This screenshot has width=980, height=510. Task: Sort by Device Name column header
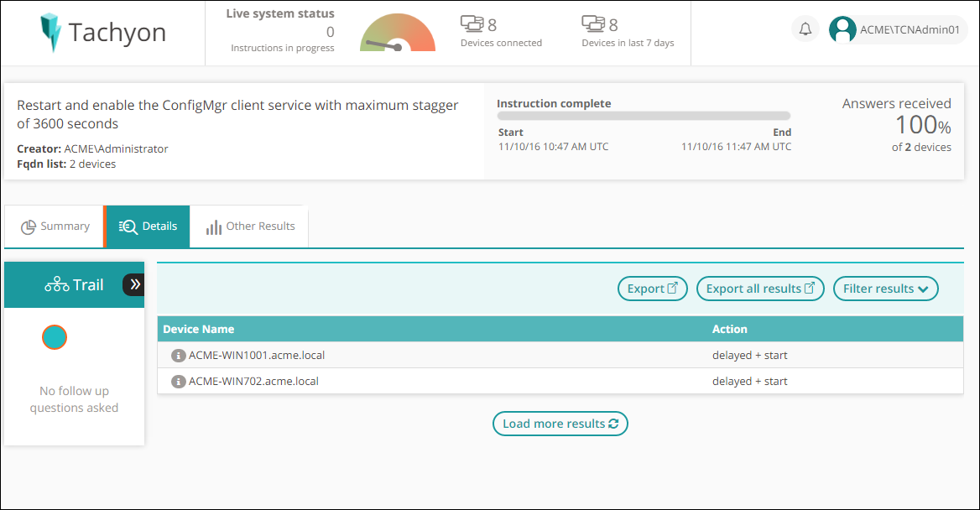(199, 329)
